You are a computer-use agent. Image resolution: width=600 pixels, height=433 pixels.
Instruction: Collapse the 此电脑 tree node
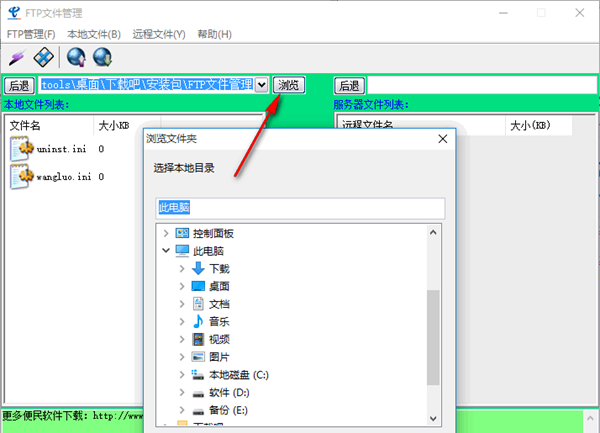pos(166,251)
